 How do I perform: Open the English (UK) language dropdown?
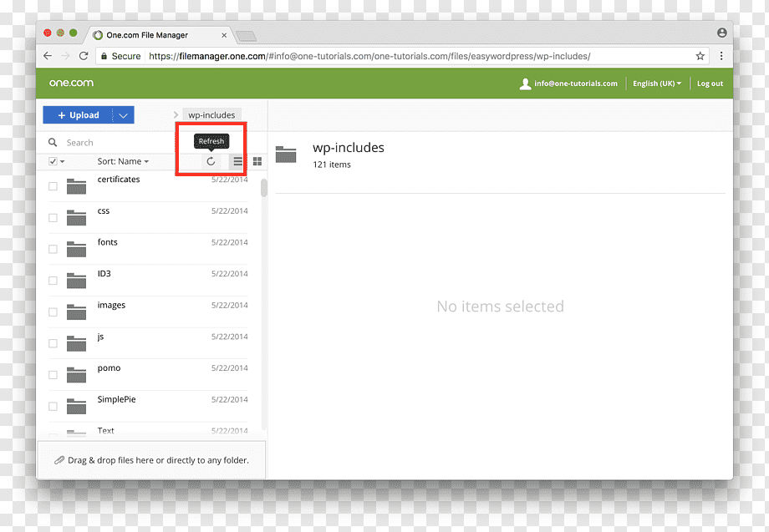coord(657,84)
